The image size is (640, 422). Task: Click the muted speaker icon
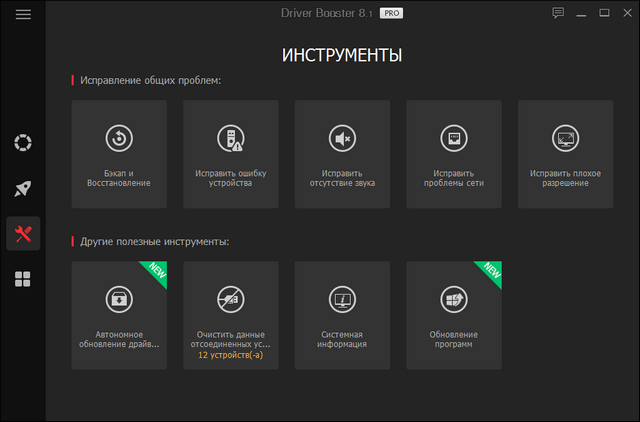(342, 138)
